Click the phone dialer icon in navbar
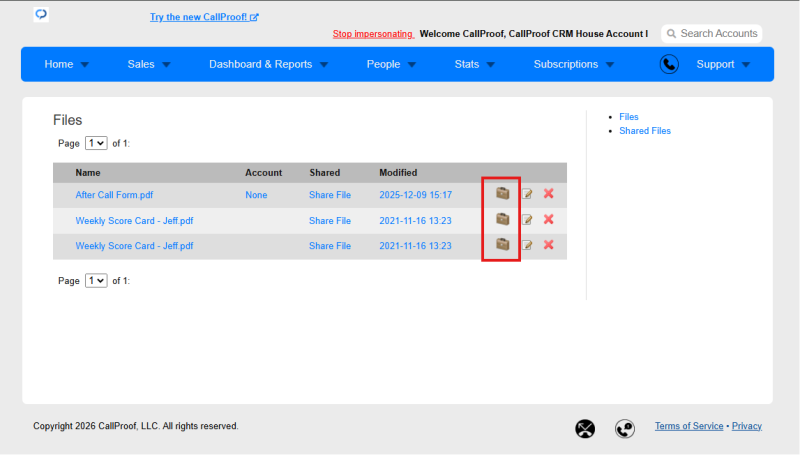Viewport: 800px width, 455px height. [669, 64]
